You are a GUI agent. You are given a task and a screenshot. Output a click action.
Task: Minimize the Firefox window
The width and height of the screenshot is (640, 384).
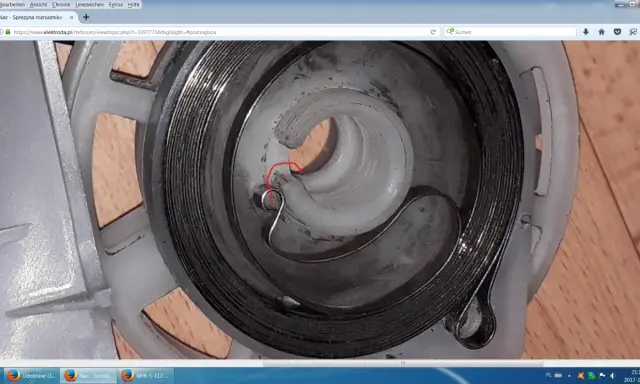tap(621, 4)
